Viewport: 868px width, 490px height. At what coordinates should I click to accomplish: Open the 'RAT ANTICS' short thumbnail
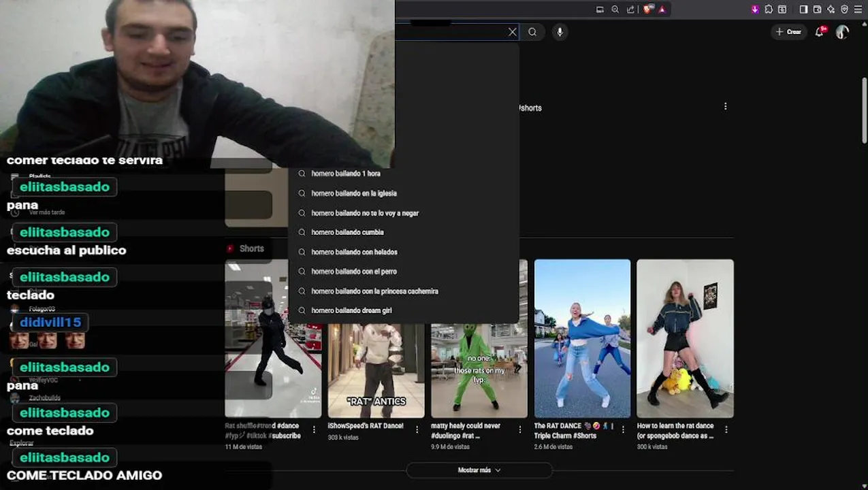[x=376, y=371]
